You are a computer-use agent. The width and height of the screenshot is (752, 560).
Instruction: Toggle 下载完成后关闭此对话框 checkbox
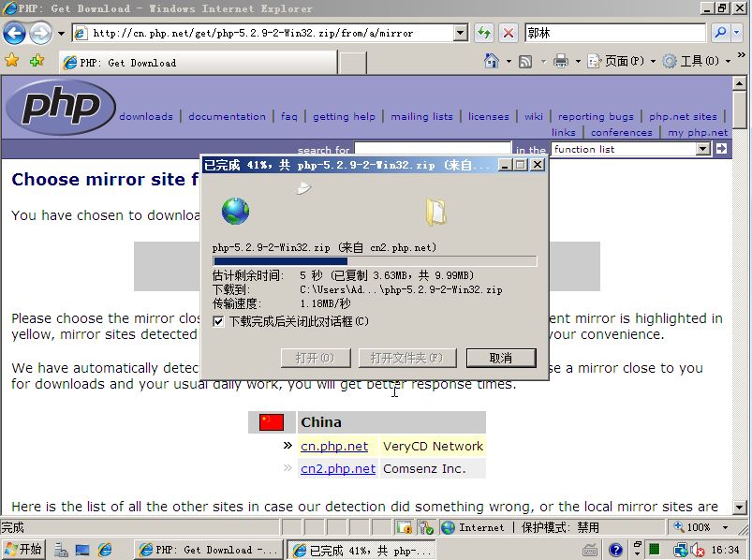218,321
